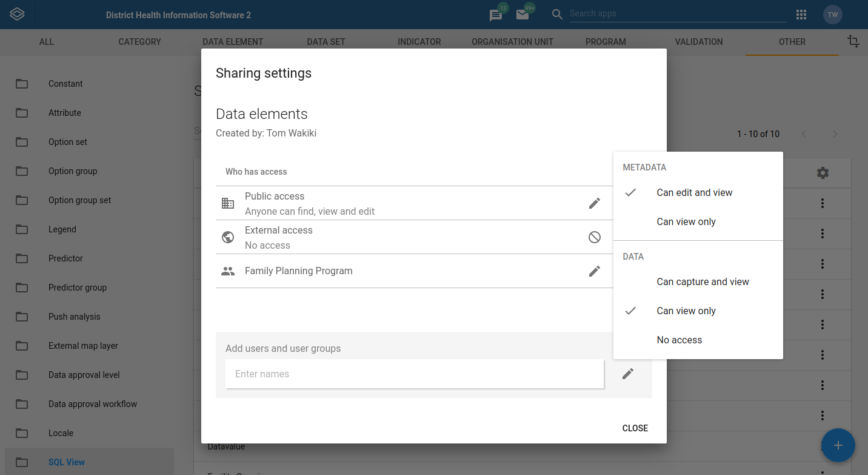
Task: Select metadata Can edit and view
Action: tap(694, 192)
